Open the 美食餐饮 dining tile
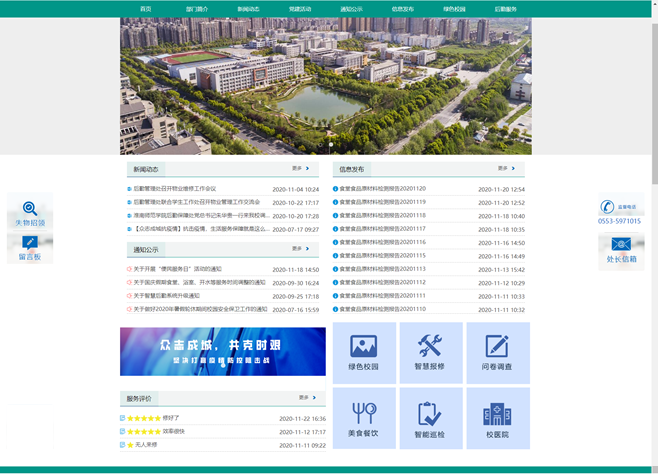The width and height of the screenshot is (661, 476). point(364,419)
